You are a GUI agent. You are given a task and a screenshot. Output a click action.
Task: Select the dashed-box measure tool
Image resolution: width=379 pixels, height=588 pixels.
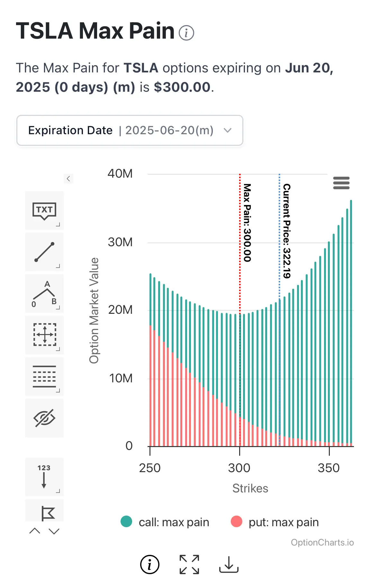click(x=44, y=335)
